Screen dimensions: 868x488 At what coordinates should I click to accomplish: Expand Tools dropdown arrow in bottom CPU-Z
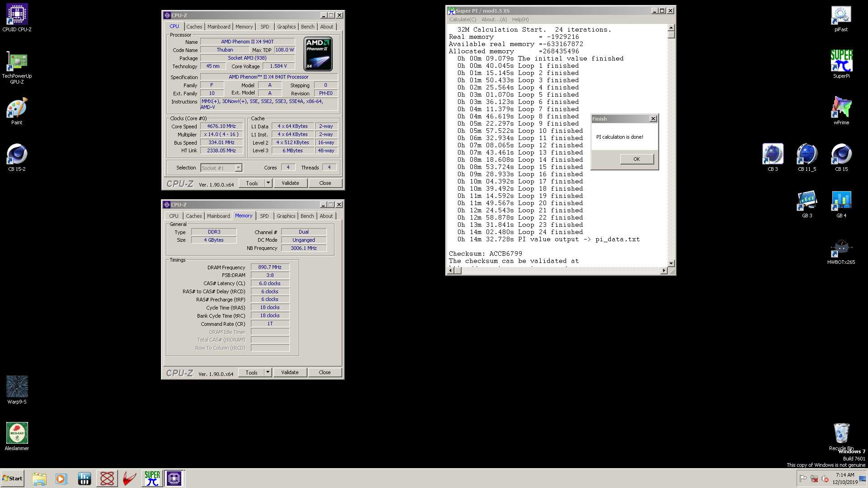268,372
